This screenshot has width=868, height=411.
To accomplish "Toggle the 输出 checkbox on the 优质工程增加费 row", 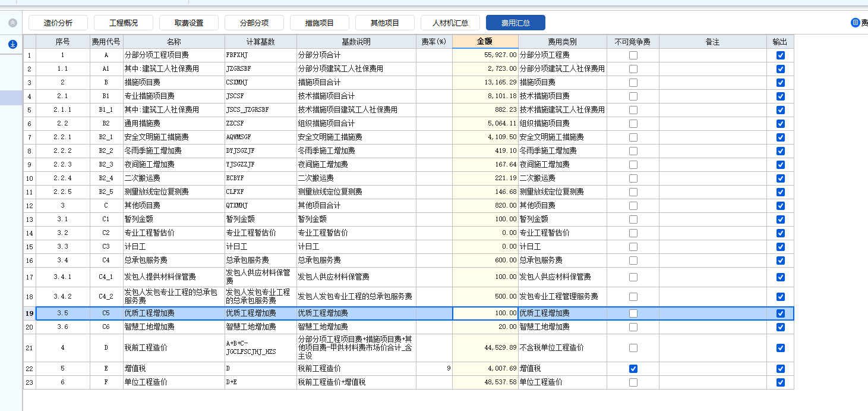I will [780, 312].
